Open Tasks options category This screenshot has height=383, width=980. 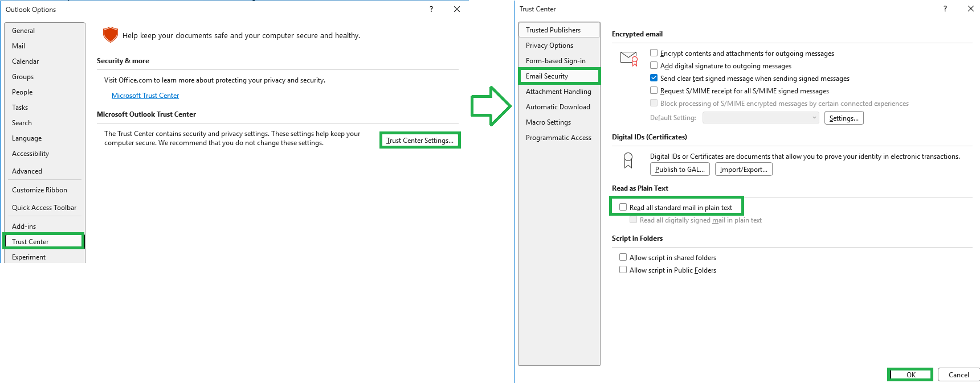pyautogui.click(x=44, y=108)
